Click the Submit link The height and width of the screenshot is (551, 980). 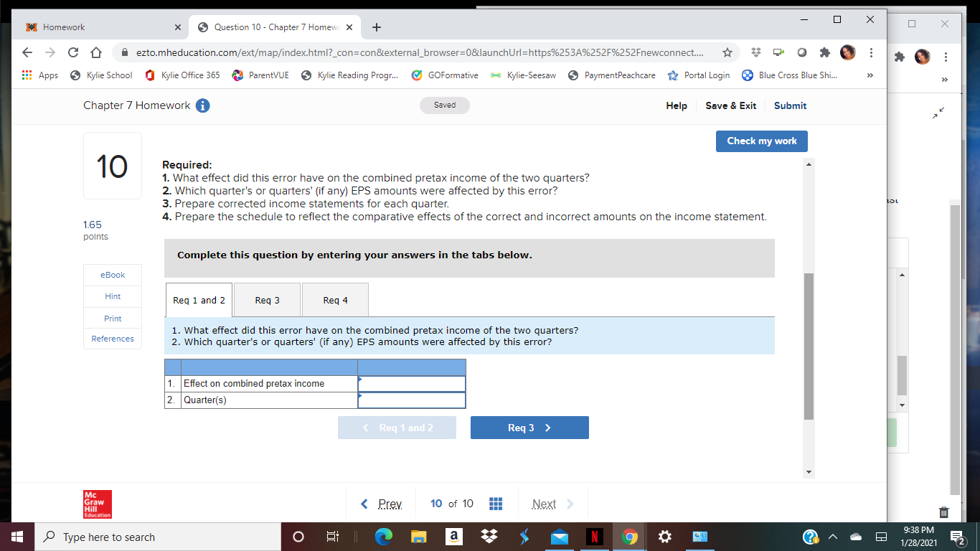tap(790, 105)
